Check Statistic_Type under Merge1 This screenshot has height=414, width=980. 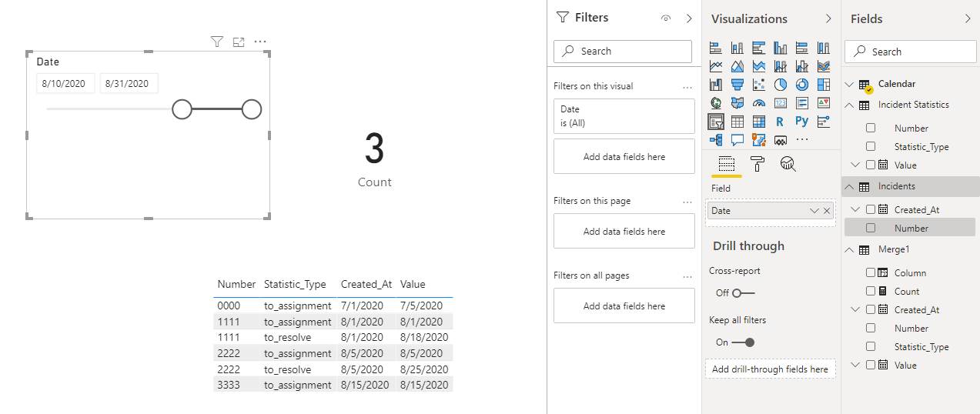click(871, 347)
